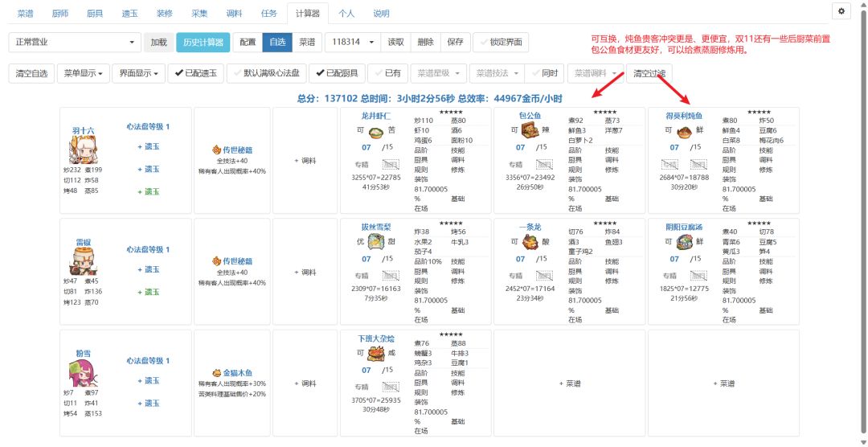The height and width of the screenshot is (447, 868).
Task: Switch to the 说明 tab
Action: pyautogui.click(x=381, y=14)
